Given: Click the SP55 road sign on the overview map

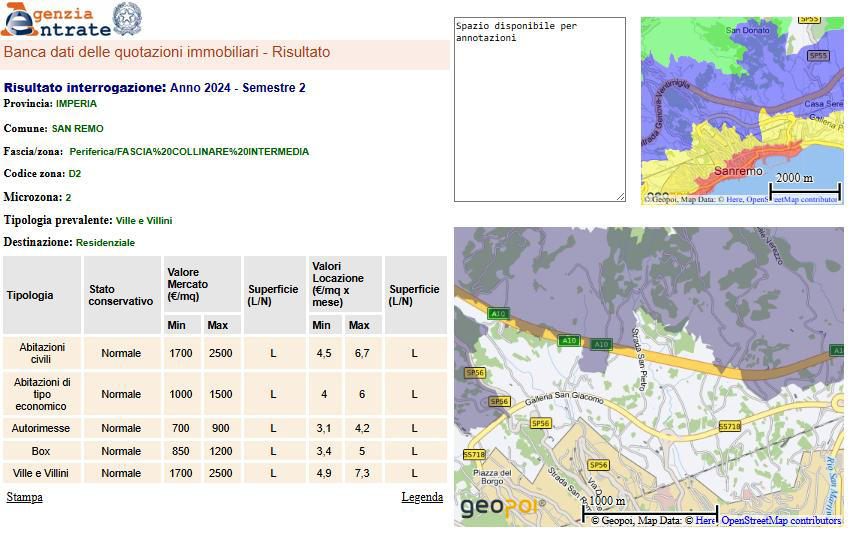Looking at the screenshot, I should 818,56.
